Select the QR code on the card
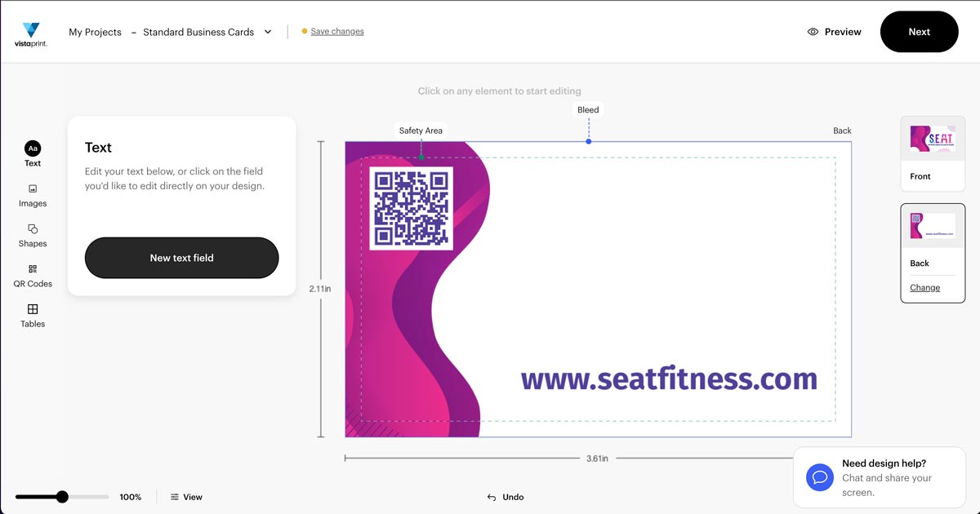 pos(411,208)
